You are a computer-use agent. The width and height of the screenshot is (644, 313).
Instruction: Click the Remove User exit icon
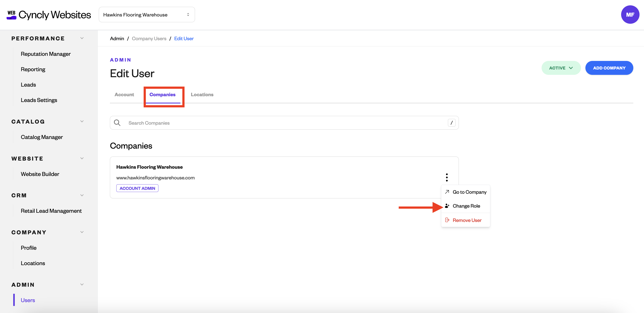447,220
